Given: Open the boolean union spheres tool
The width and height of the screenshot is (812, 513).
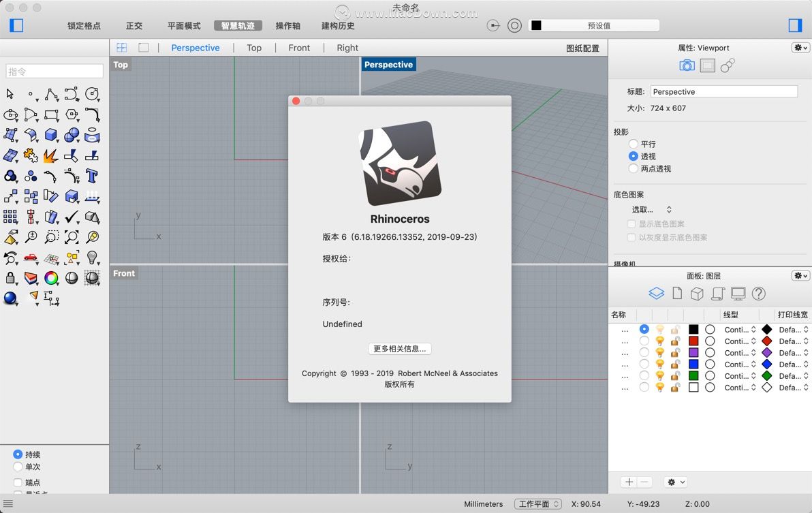Looking at the screenshot, I should click(72, 135).
